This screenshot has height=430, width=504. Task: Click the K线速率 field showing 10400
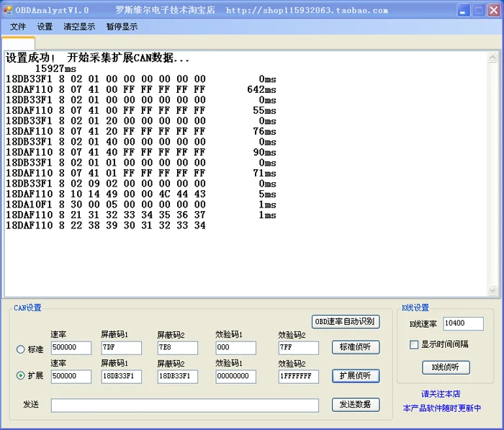coord(463,323)
